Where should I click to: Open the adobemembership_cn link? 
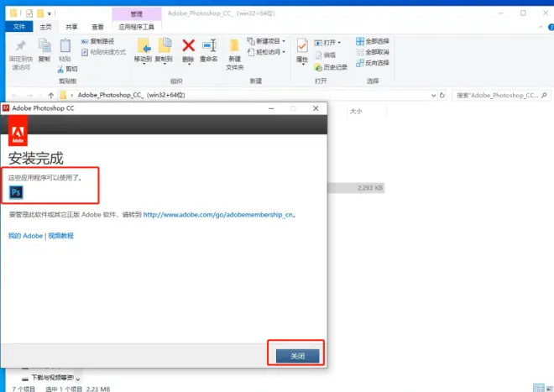(x=218, y=215)
